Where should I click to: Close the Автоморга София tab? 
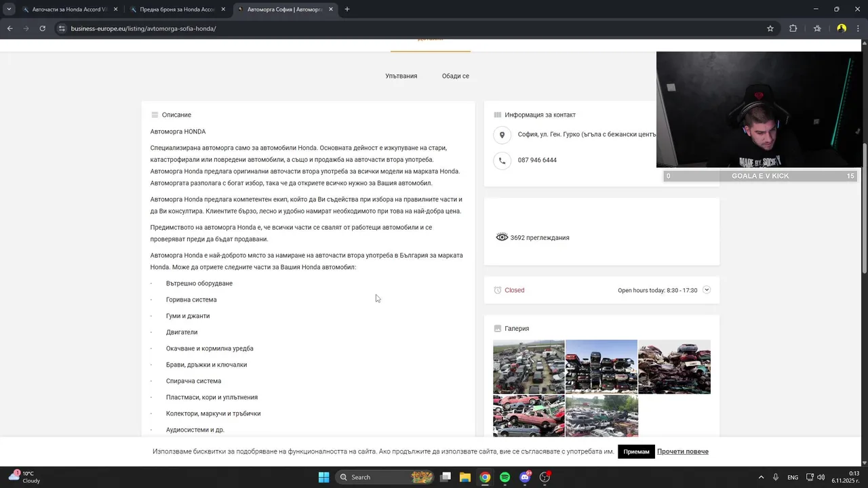click(331, 9)
